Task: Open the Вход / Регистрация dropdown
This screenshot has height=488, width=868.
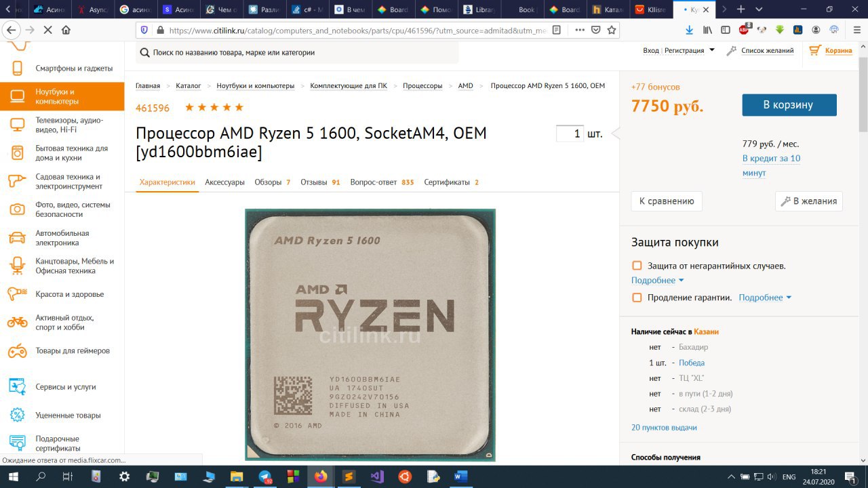Action: [679, 51]
